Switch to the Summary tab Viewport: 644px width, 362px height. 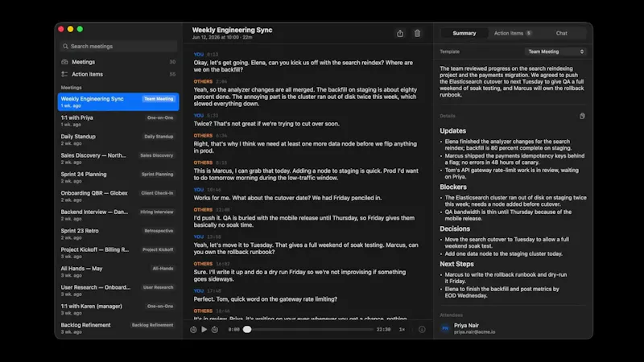[x=464, y=33]
